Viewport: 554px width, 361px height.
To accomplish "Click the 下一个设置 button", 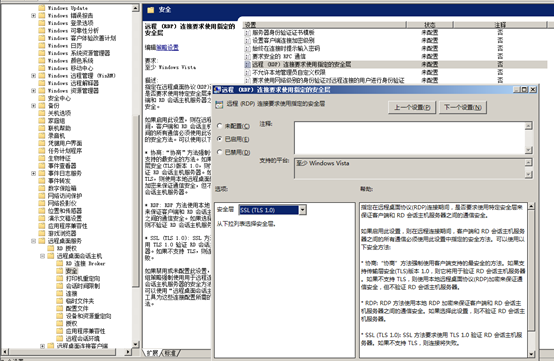I will [463, 107].
